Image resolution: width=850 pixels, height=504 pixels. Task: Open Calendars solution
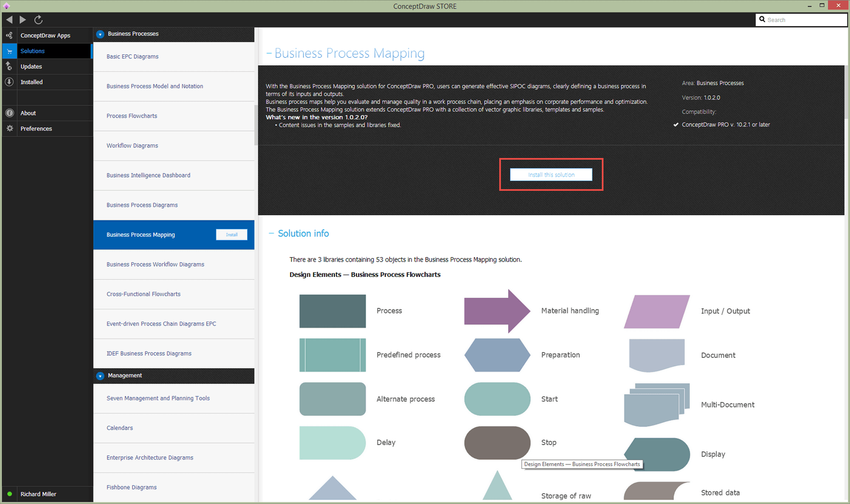pos(174,428)
